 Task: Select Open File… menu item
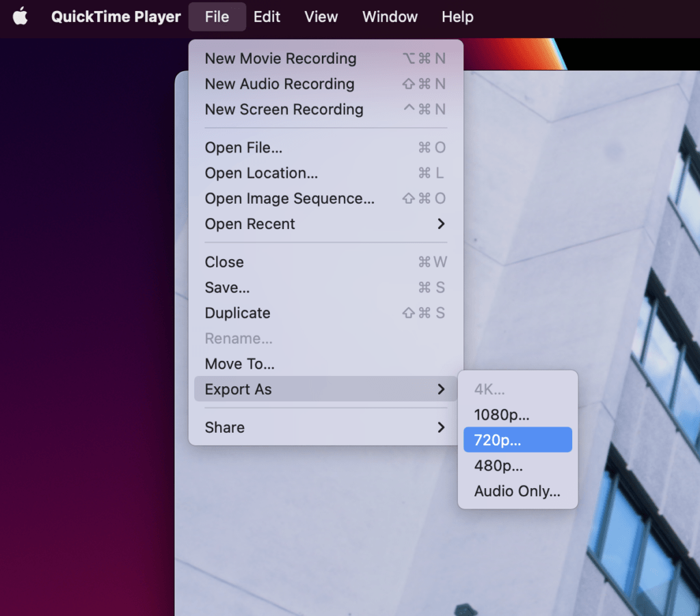click(325, 148)
